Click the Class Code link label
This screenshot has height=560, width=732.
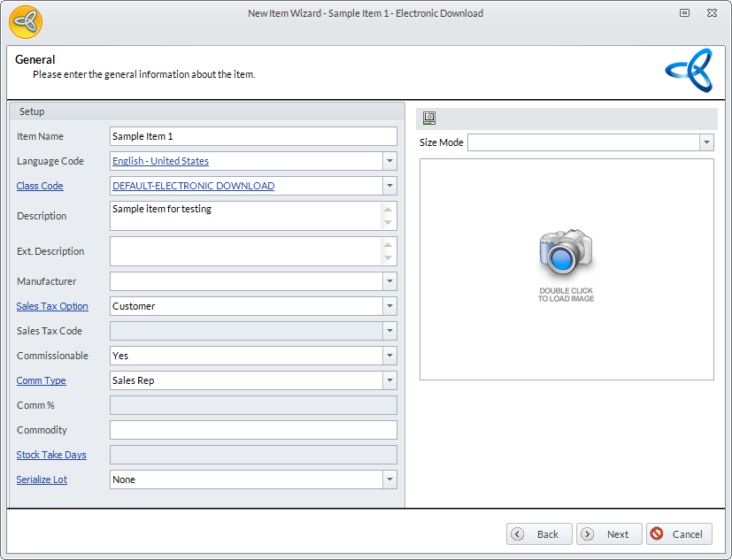point(40,186)
